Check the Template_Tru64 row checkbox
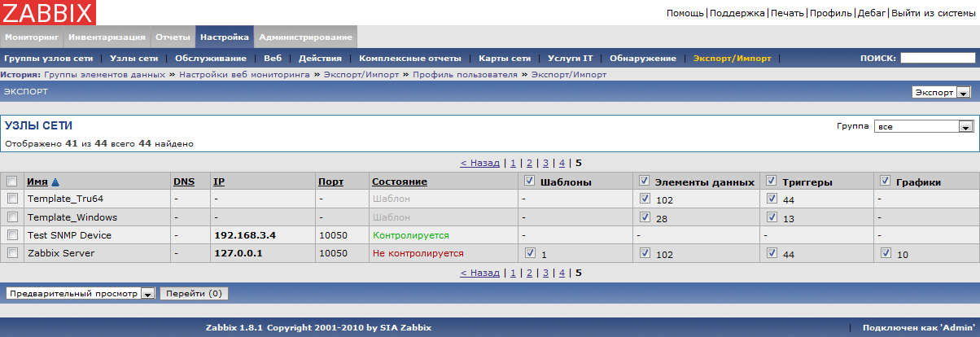This screenshot has width=980, height=337. point(12,199)
